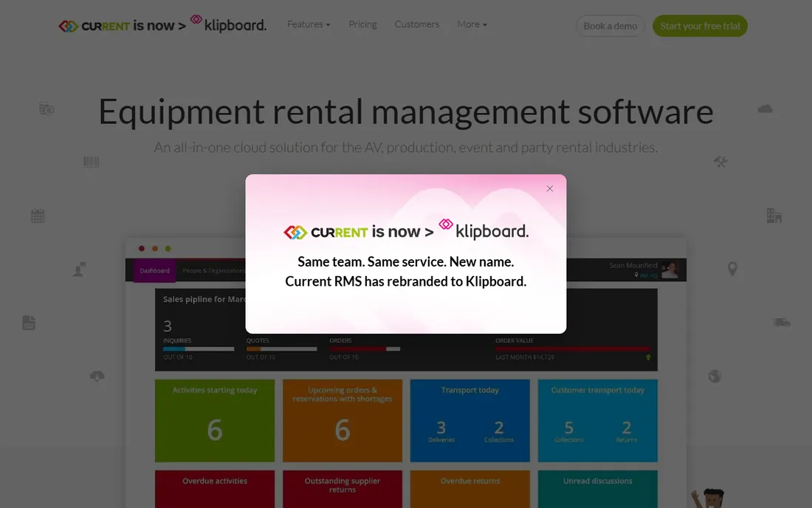This screenshot has width=812, height=508.
Task: Click the person contact icon on the left
Action: click(x=79, y=270)
